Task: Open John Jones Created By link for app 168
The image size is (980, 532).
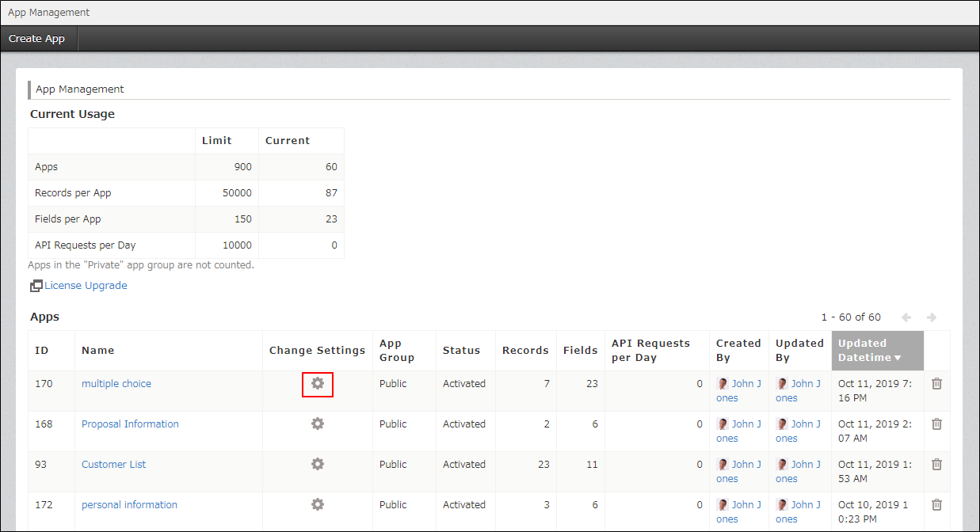Action: point(738,431)
